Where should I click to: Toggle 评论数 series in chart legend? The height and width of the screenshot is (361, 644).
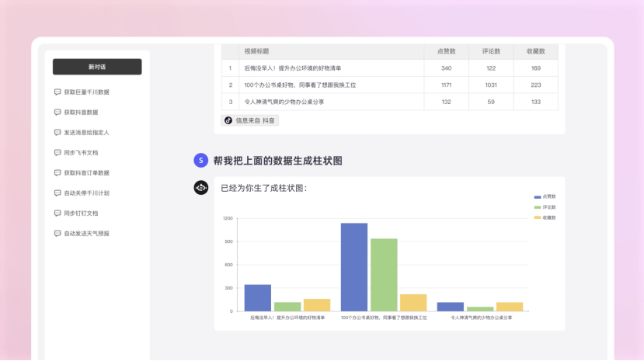click(x=545, y=207)
